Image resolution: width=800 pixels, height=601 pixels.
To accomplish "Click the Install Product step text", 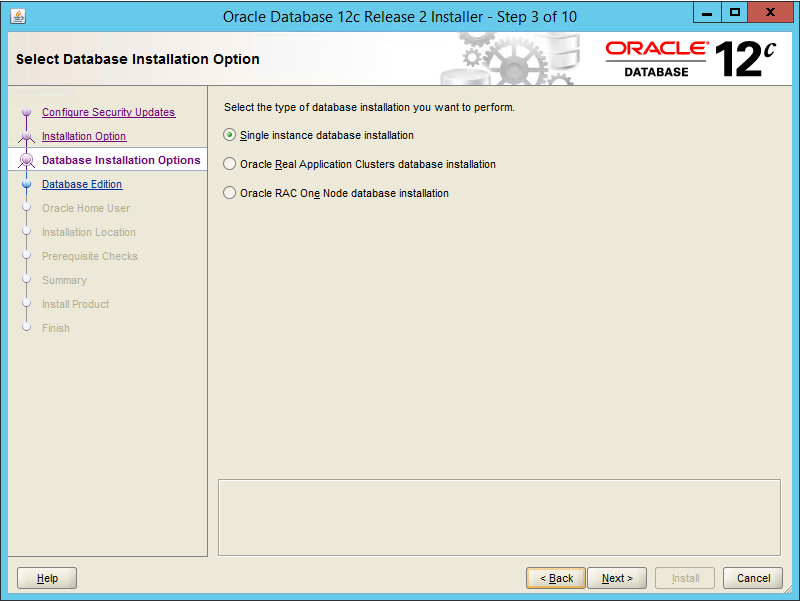I will pos(76,304).
